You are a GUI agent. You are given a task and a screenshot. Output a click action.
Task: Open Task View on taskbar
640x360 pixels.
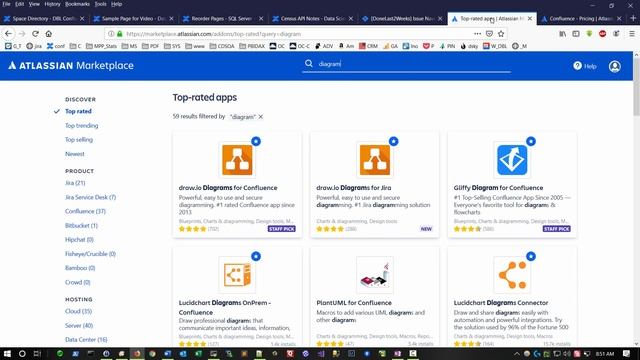pyautogui.click(x=37, y=353)
